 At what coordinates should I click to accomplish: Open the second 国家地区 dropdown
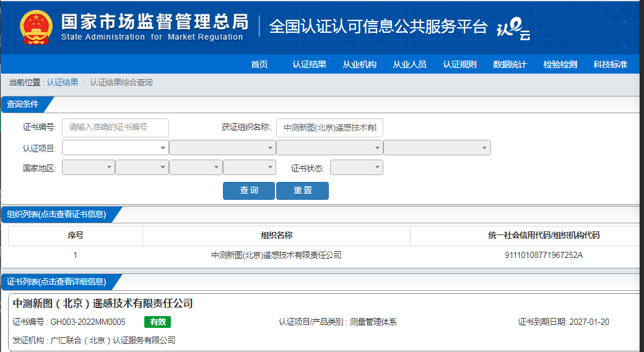pyautogui.click(x=142, y=168)
